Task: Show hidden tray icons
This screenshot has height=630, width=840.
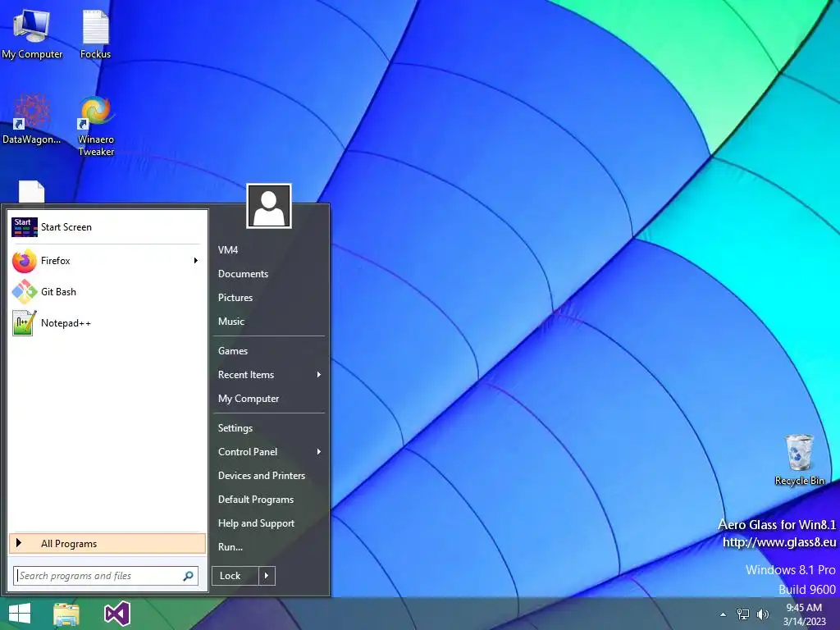Action: click(x=724, y=614)
